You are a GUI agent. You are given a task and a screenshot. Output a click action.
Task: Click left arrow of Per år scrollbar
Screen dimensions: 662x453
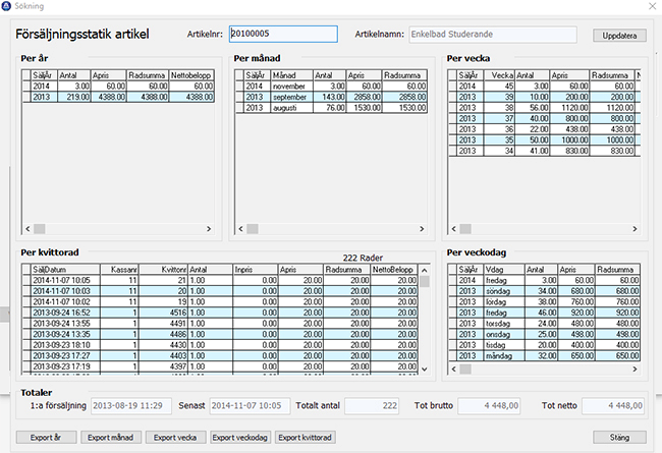pyautogui.click(x=28, y=229)
